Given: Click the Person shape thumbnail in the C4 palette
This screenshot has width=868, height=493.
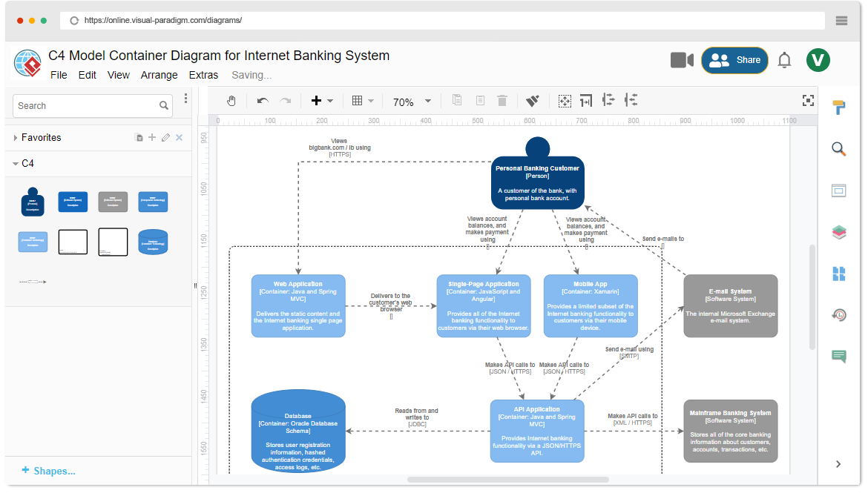Looking at the screenshot, I should coord(33,201).
